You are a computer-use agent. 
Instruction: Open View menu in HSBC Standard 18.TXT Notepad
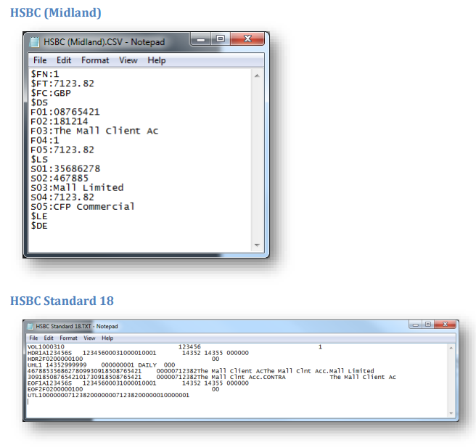coord(89,338)
